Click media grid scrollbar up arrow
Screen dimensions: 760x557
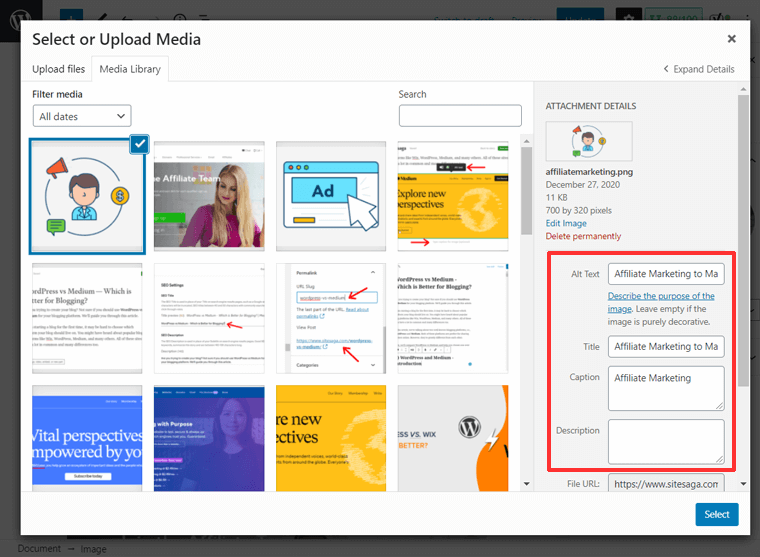526,141
